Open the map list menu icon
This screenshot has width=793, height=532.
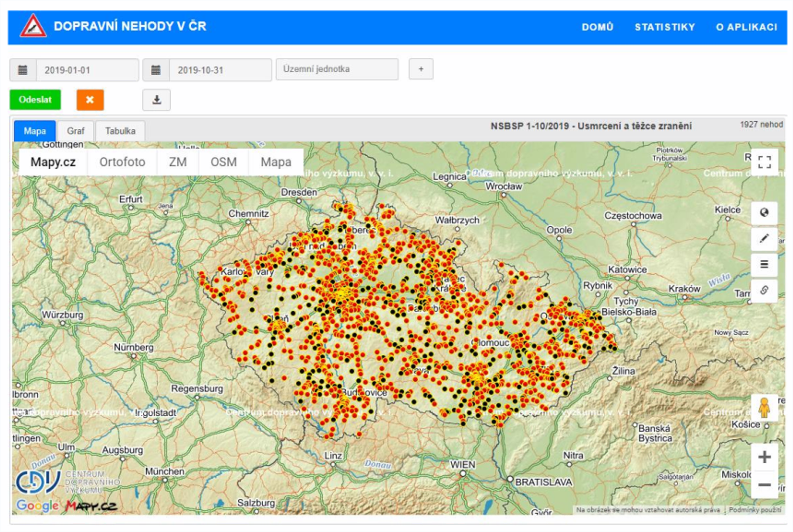[x=764, y=264]
